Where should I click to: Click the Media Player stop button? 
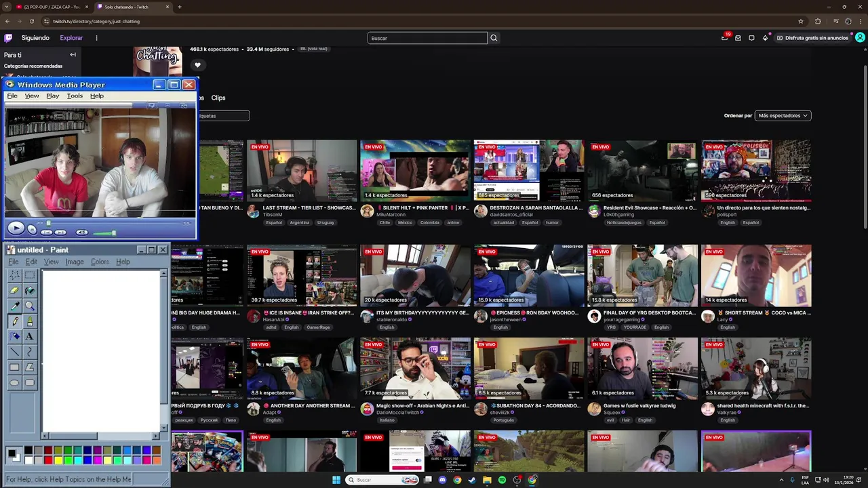(x=32, y=230)
